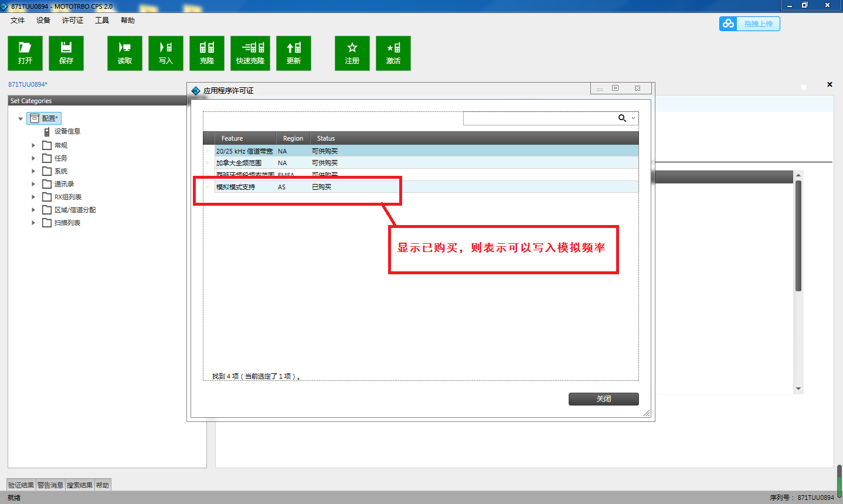Expand the 常规 tree node
This screenshot has height=504, width=843.
33,145
